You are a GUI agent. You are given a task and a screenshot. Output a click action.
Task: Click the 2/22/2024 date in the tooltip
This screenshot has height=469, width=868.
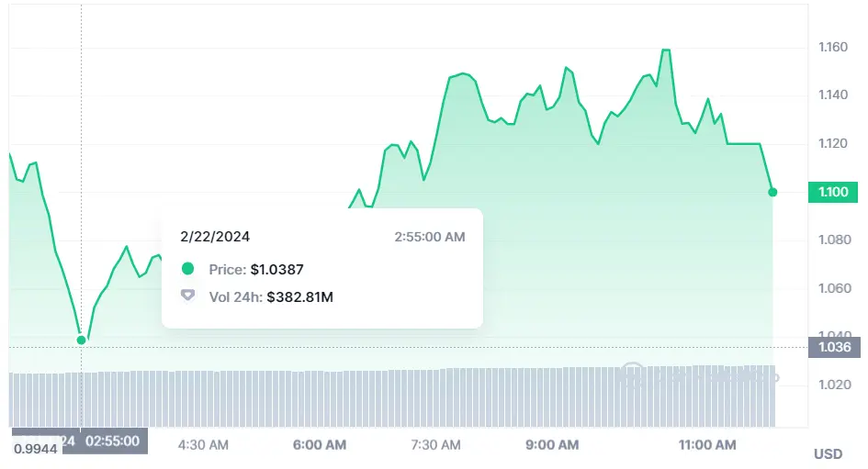pyautogui.click(x=215, y=237)
